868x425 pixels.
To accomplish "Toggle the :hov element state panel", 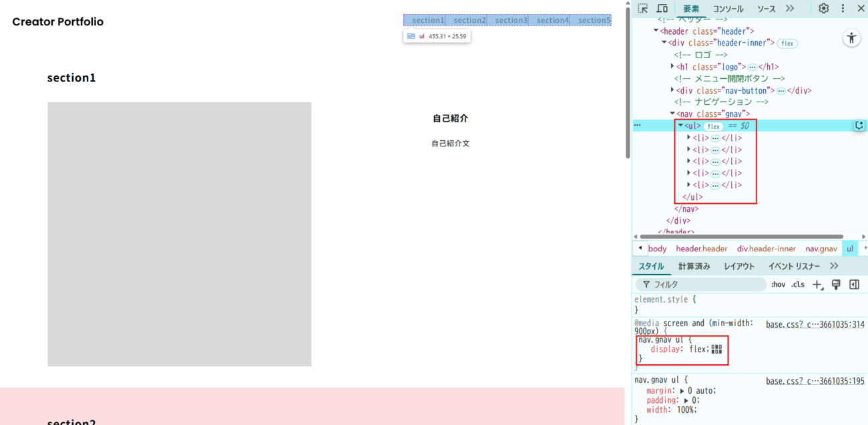I will (x=778, y=285).
